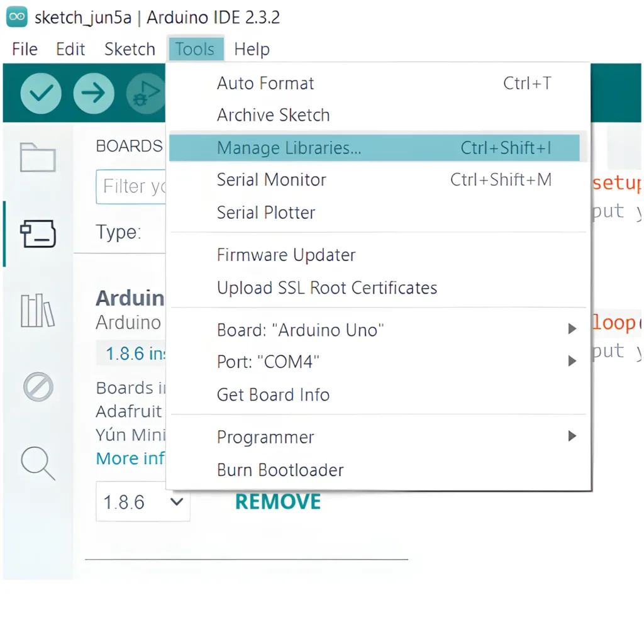Image resolution: width=644 pixels, height=644 pixels.
Task: Focus the boards filter search field
Action: [131, 187]
